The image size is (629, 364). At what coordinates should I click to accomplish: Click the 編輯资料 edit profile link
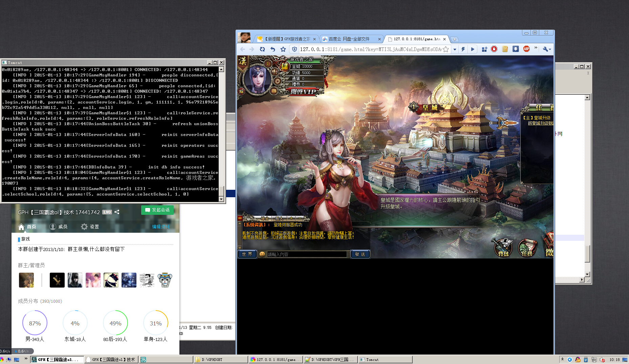pyautogui.click(x=161, y=227)
